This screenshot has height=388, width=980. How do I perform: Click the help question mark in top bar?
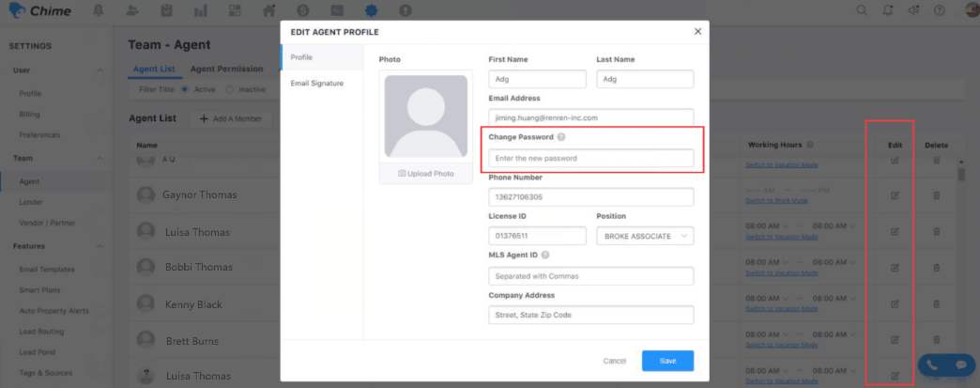coord(938,10)
